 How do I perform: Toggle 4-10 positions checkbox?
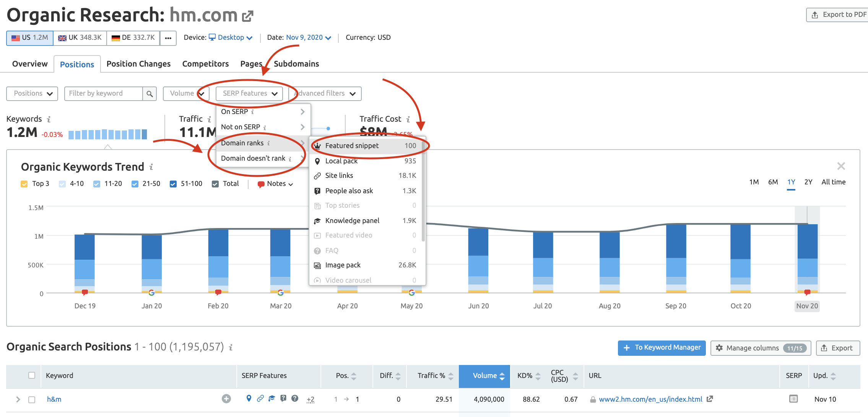point(62,184)
